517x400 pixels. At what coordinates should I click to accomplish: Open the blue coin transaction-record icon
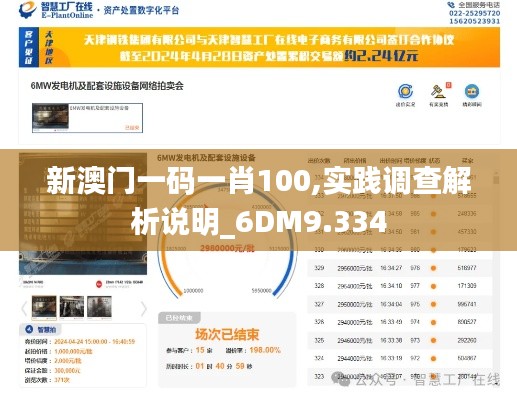[x=405, y=91]
